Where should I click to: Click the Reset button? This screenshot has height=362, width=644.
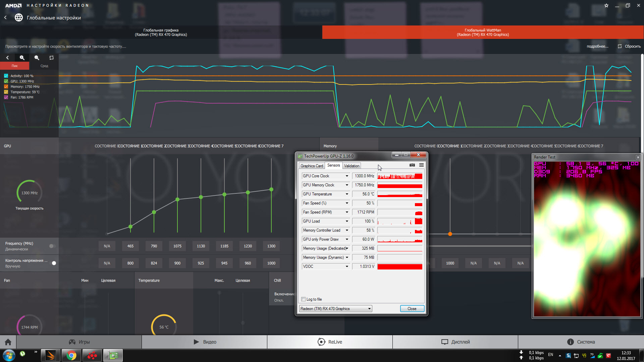pos(629,46)
